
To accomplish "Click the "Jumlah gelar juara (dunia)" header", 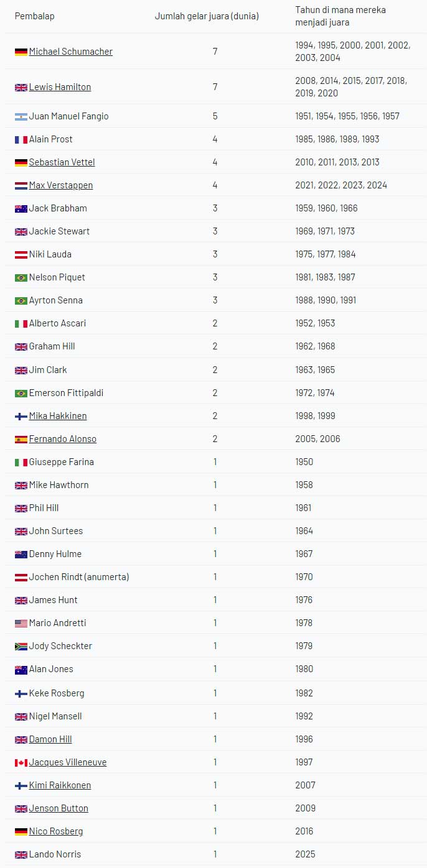I will point(207,16).
